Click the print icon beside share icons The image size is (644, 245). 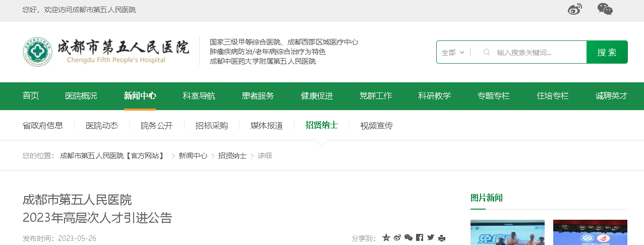(x=442, y=238)
